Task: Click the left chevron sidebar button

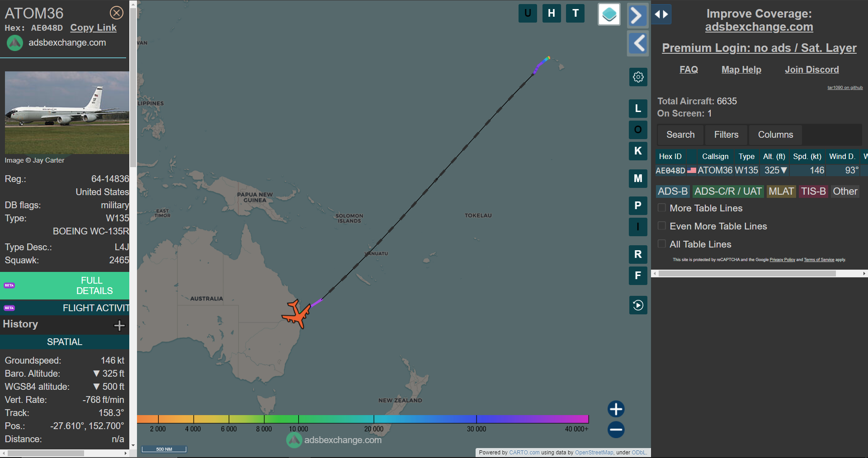Action: point(637,43)
